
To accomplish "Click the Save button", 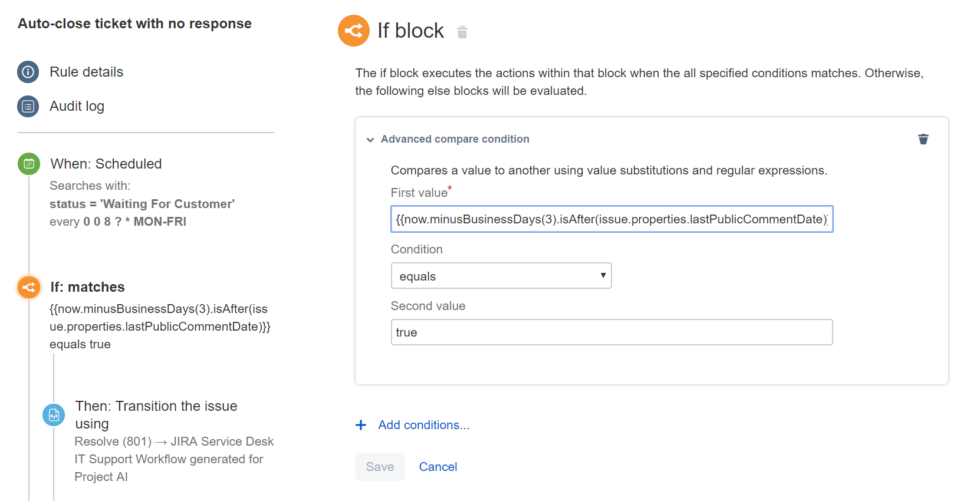I will 380,467.
